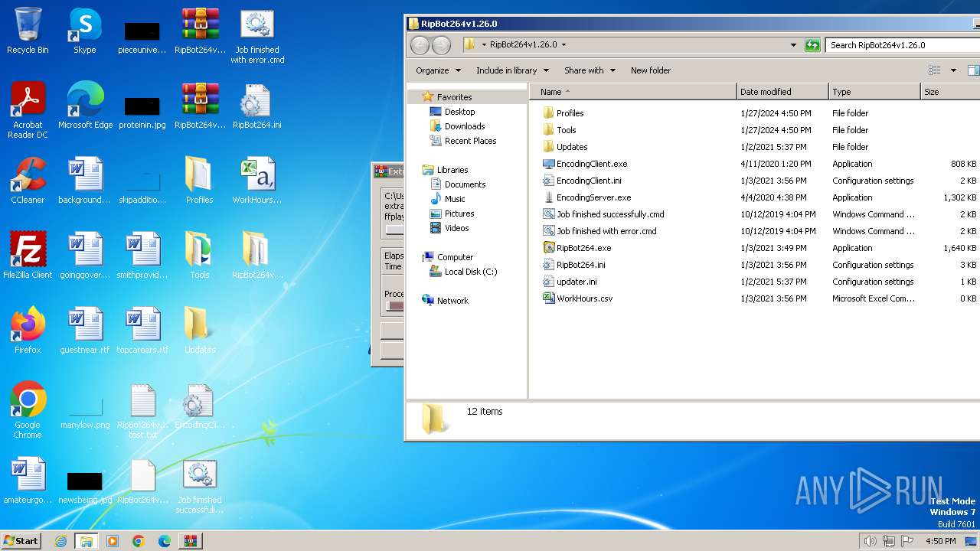980x551 pixels.
Task: Open Music library in navigation pane
Action: pyautogui.click(x=455, y=199)
